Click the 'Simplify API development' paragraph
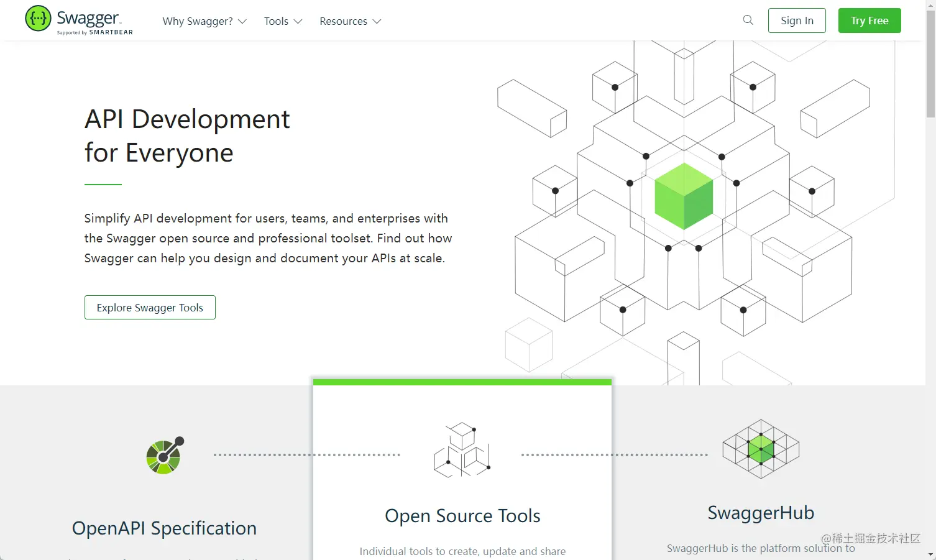936x560 pixels. [268, 238]
